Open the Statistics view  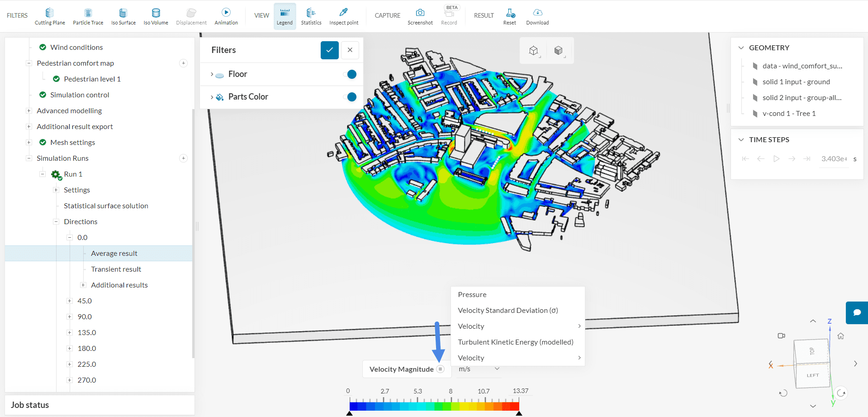point(311,16)
